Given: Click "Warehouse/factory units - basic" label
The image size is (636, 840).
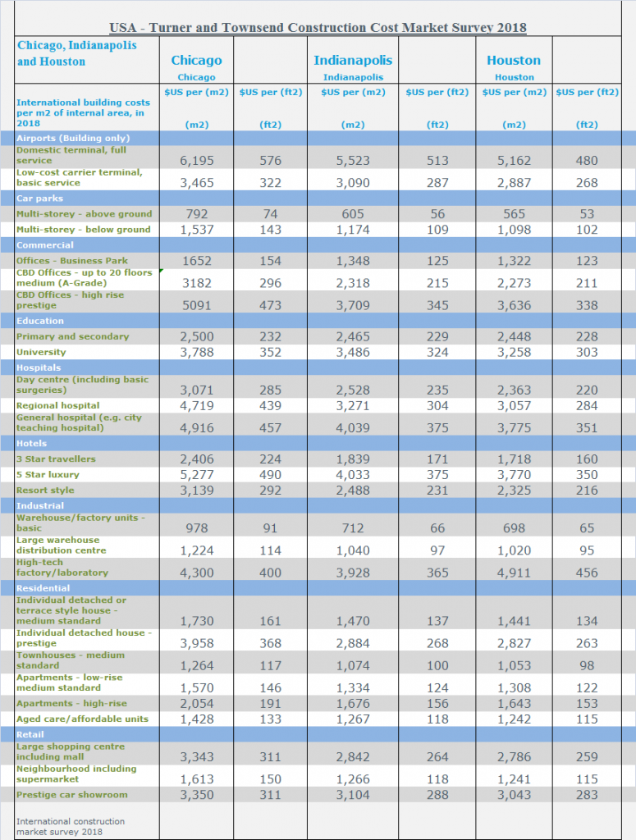Looking at the screenshot, I should 80,523.
